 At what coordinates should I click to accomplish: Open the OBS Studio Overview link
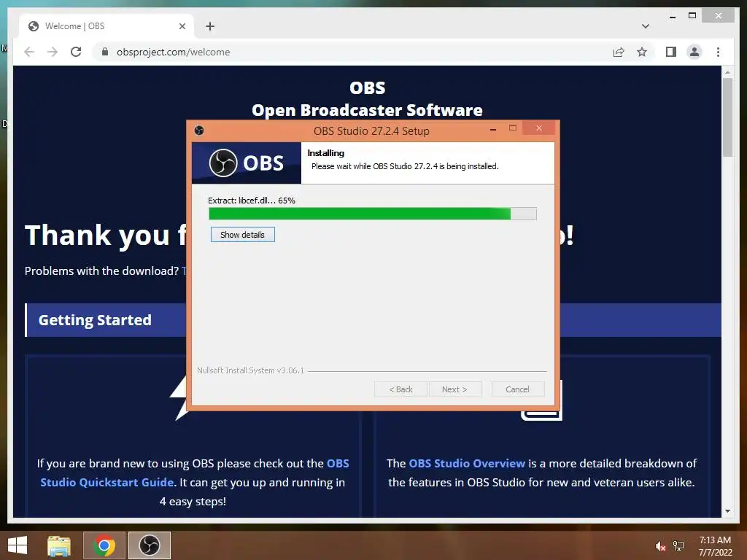click(467, 463)
